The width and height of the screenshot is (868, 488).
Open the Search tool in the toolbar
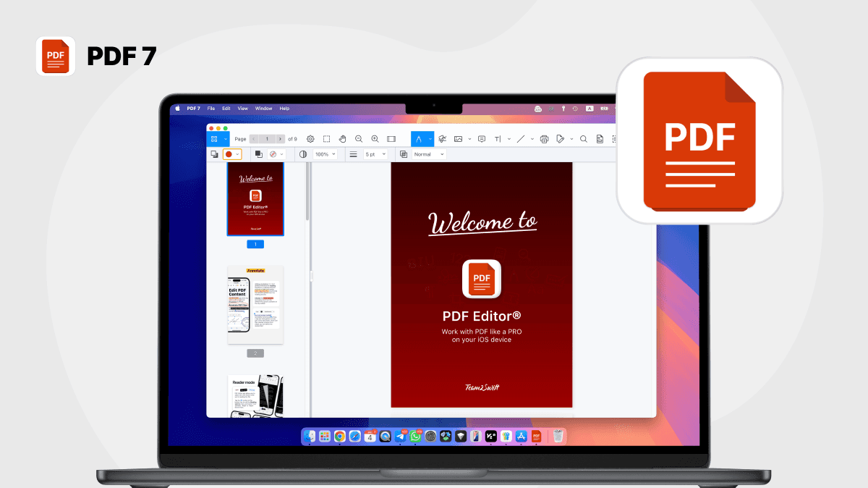click(583, 138)
